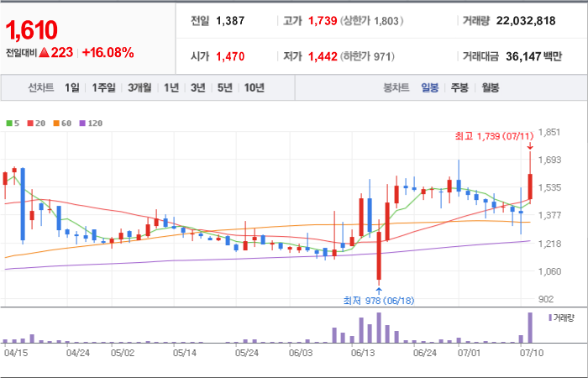Click the blue arrow above 최저 978

pos(379,291)
